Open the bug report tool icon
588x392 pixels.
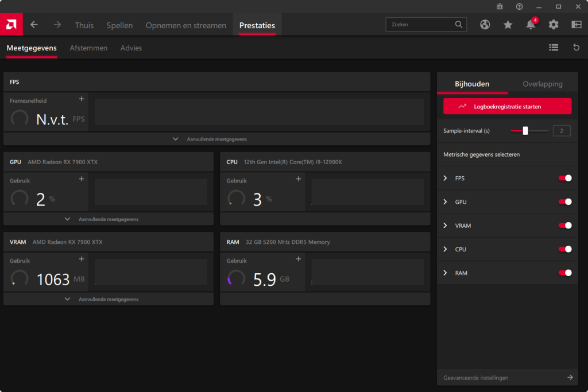pos(500,6)
